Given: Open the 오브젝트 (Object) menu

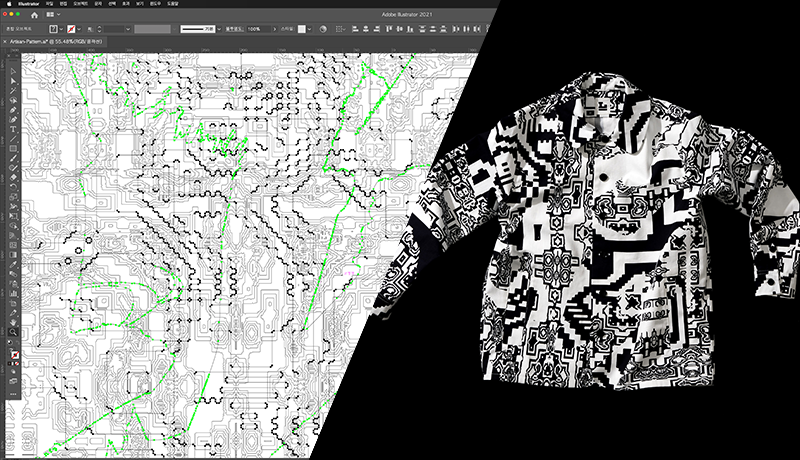Looking at the screenshot, I should 81,4.
